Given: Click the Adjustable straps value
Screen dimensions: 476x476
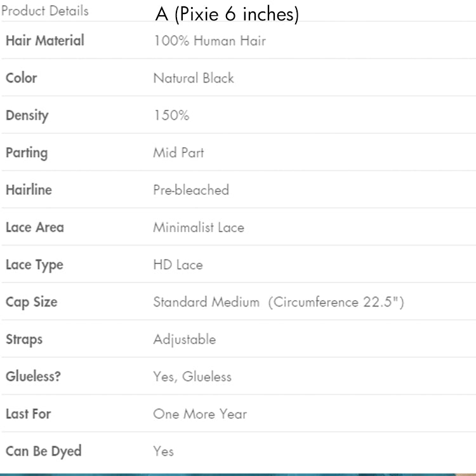Looking at the screenshot, I should [x=185, y=340].
